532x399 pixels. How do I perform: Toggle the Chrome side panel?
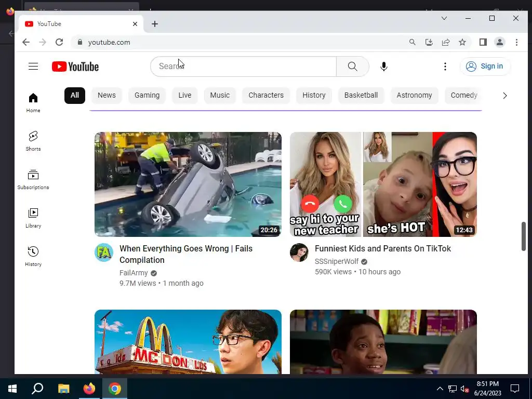click(483, 42)
